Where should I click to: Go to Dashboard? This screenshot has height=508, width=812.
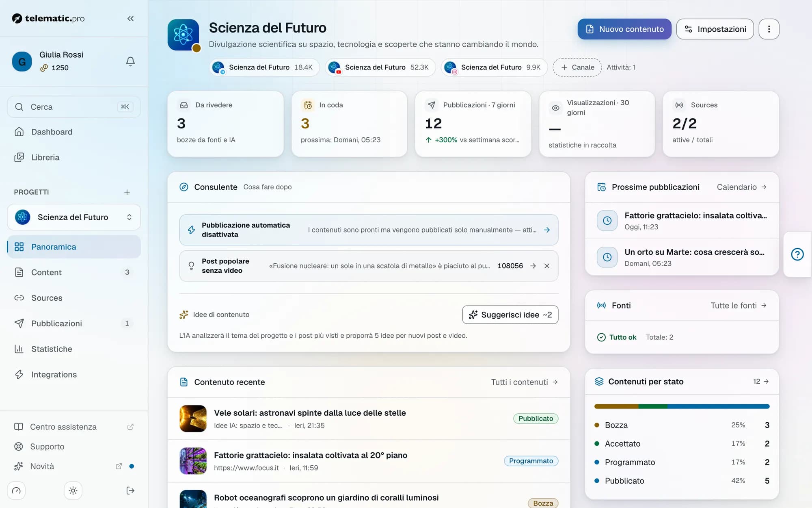click(x=74, y=132)
